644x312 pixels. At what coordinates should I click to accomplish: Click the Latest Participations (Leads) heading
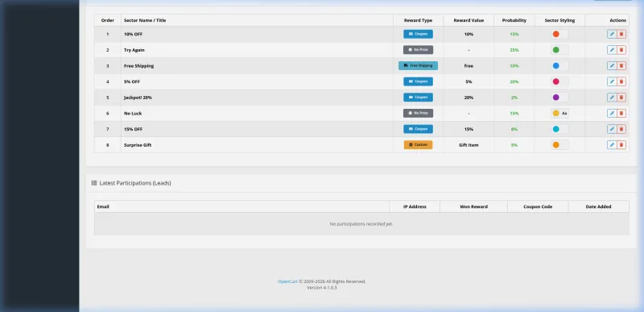click(x=135, y=183)
